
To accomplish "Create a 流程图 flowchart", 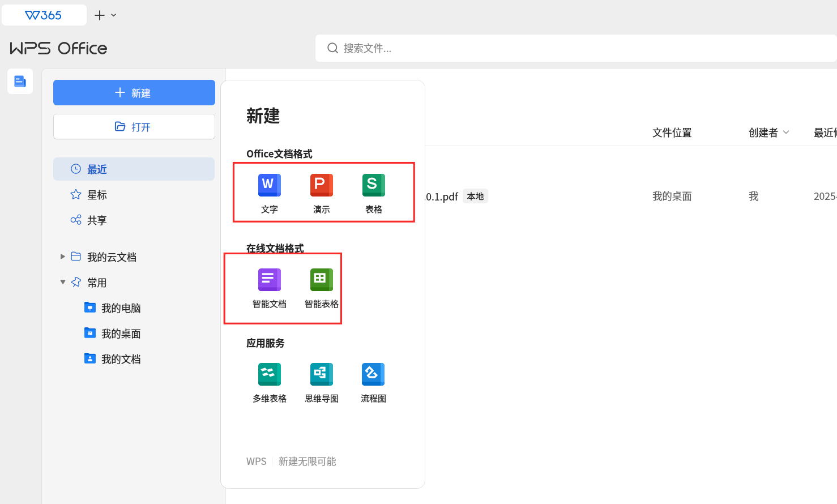I will pyautogui.click(x=374, y=383).
